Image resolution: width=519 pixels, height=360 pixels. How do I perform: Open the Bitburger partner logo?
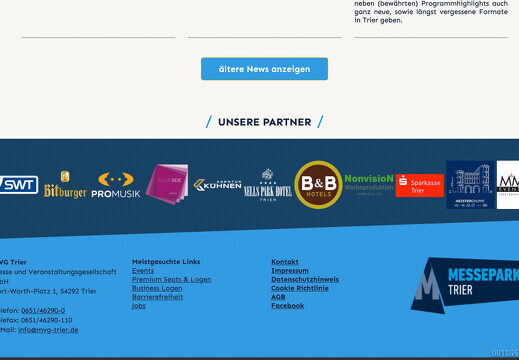click(x=65, y=185)
